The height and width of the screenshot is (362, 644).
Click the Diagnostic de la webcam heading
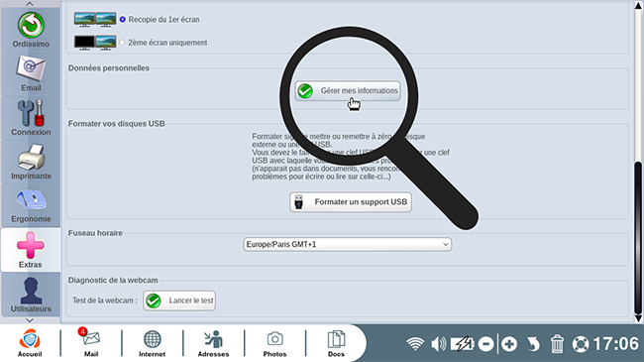[x=113, y=280]
